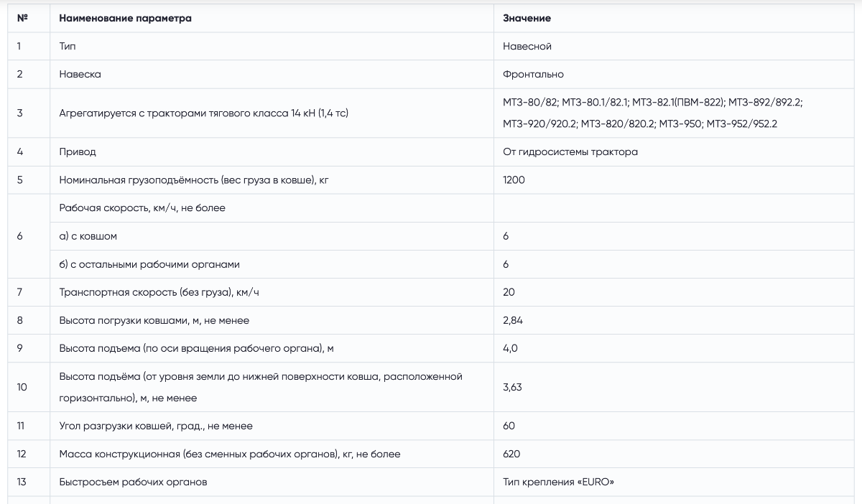Image resolution: width=862 pixels, height=504 pixels.
Task: Click the 'Рабочая скорость, км/ч' parameter row
Action: point(272,207)
